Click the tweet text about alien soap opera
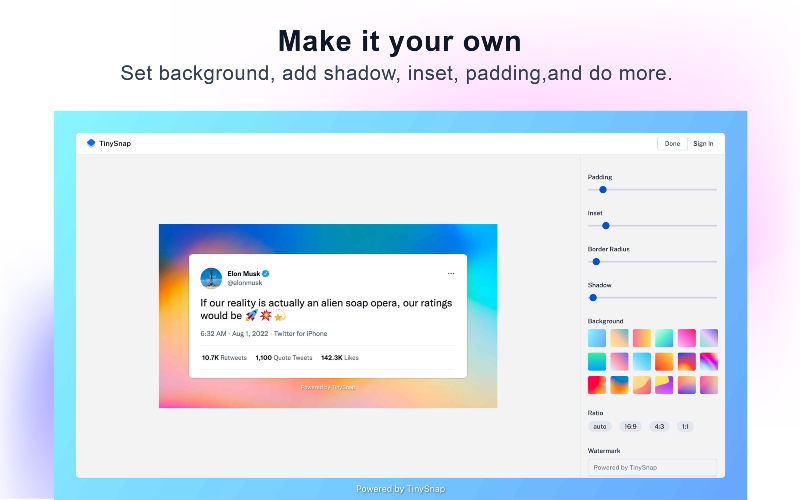The image size is (800, 500). (x=326, y=309)
